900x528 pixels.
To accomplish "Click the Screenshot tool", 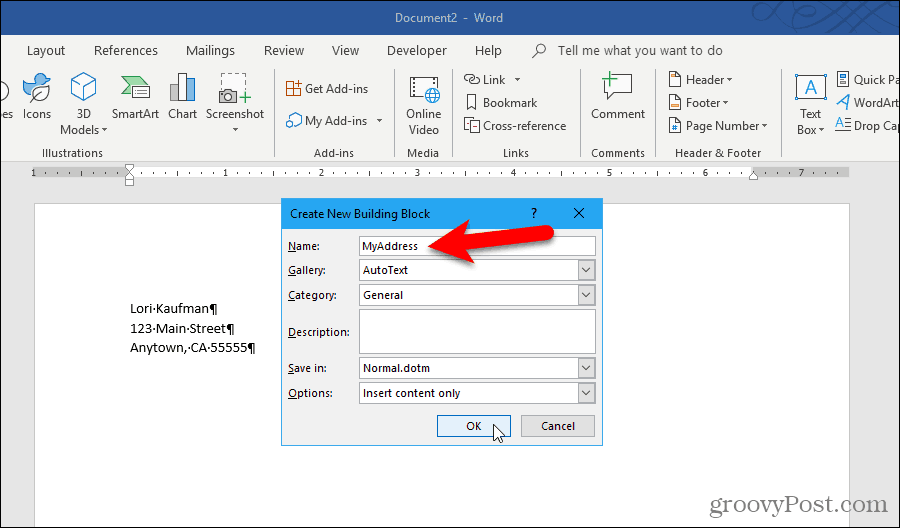I will (x=235, y=96).
